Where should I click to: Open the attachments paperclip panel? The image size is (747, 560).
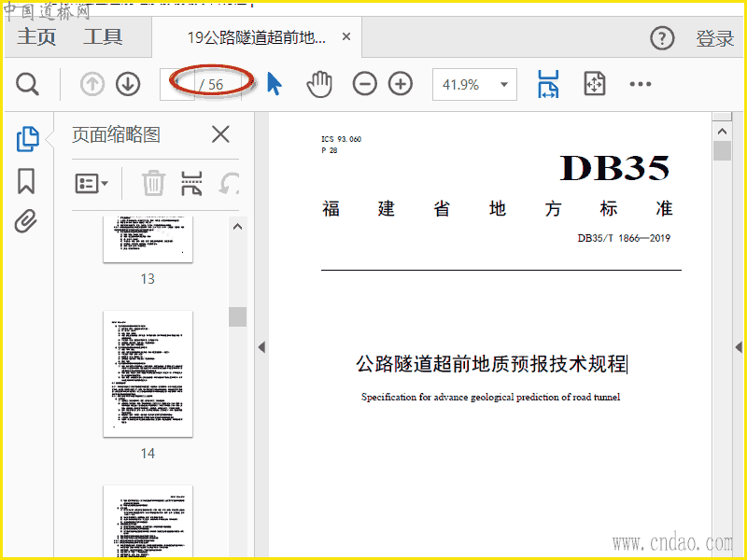tap(26, 221)
